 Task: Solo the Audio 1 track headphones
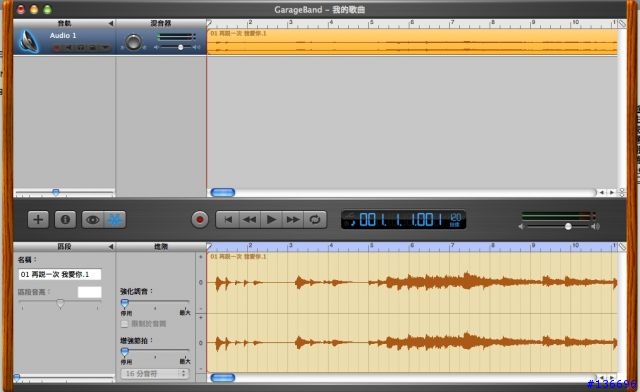[x=81, y=48]
